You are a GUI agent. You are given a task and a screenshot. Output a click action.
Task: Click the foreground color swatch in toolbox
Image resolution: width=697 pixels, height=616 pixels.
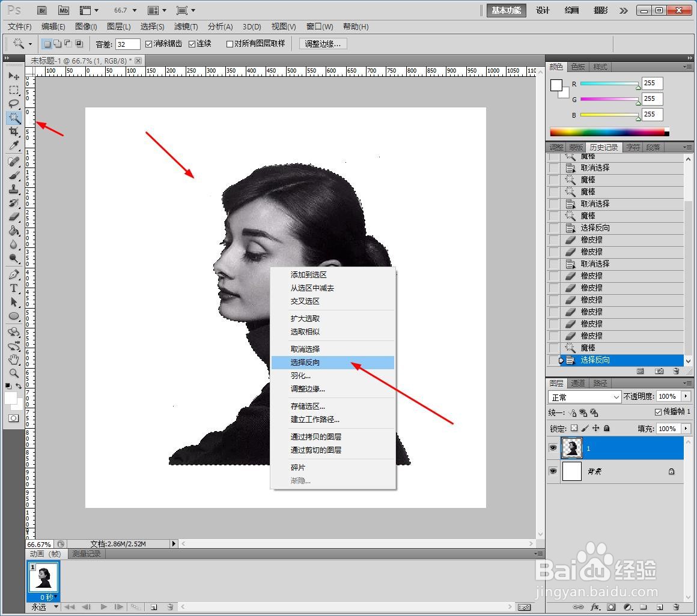coord(10,399)
